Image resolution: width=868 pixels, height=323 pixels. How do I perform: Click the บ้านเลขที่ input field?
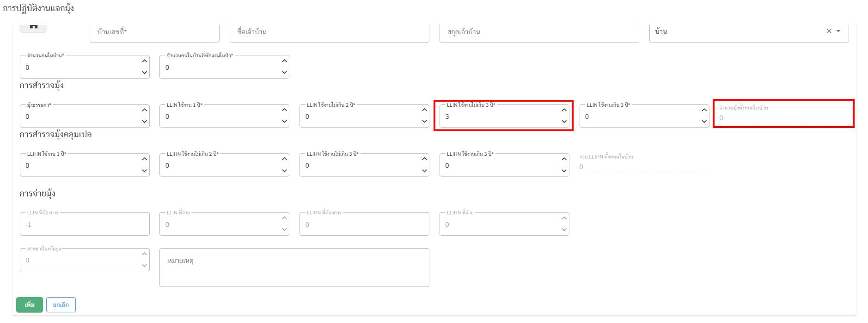click(x=154, y=32)
